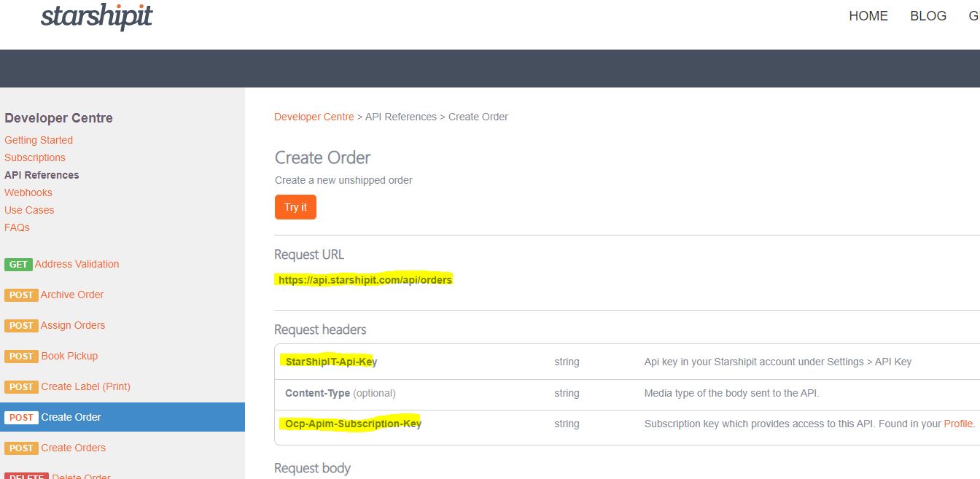Navigate to Subscriptions in the sidebar
The image size is (980, 479).
(x=35, y=157)
